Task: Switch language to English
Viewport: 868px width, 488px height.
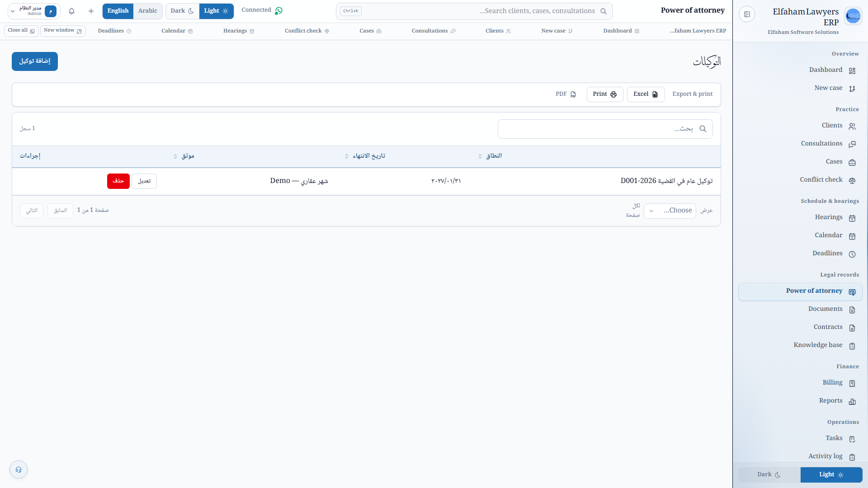Action: [118, 11]
